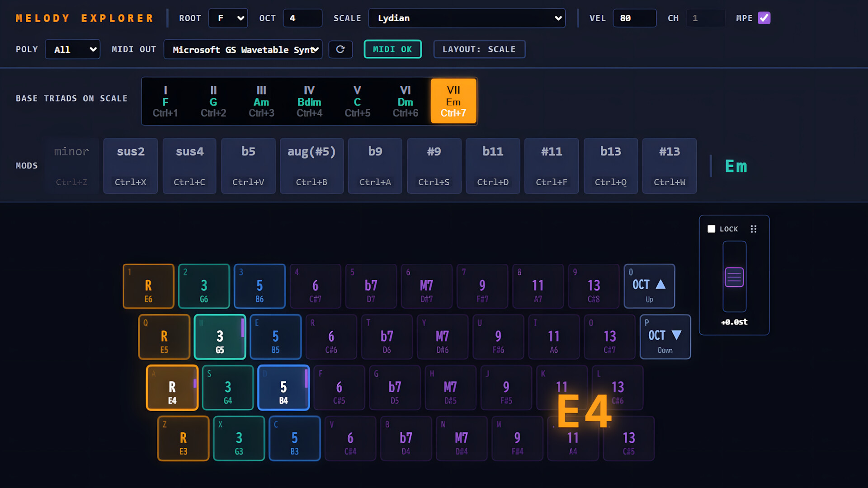This screenshot has width=868, height=488.
Task: Click the VEL velocity input field
Action: (x=634, y=18)
